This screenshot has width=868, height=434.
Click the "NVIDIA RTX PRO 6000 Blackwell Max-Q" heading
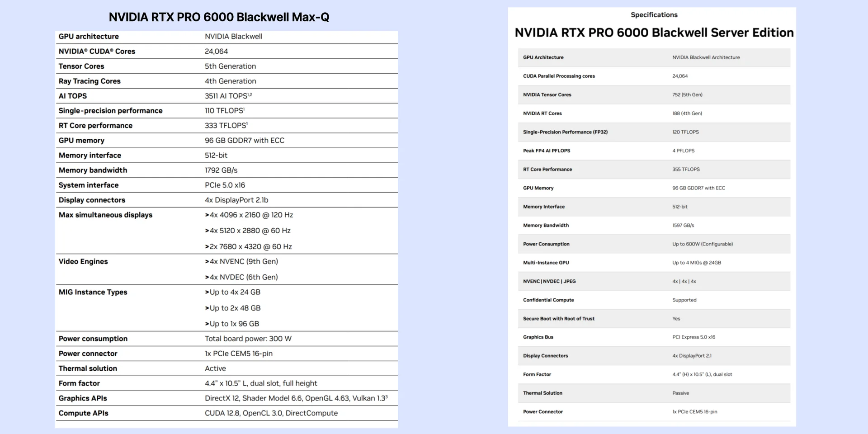[x=219, y=17]
